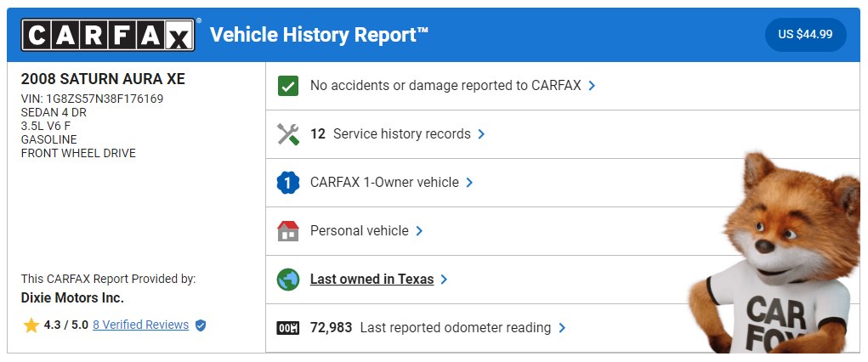Viewport: 868px width, 362px height.
Task: Click Vehicle History Report header title
Action: click(x=320, y=35)
